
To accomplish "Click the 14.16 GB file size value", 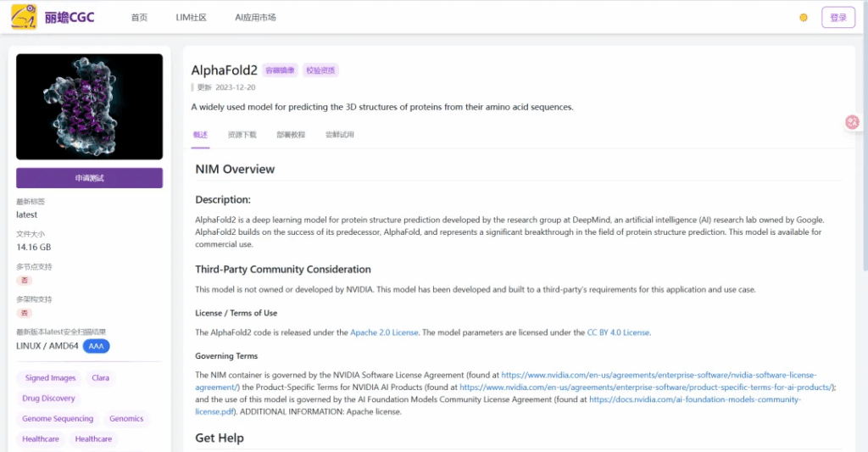I will 33,247.
